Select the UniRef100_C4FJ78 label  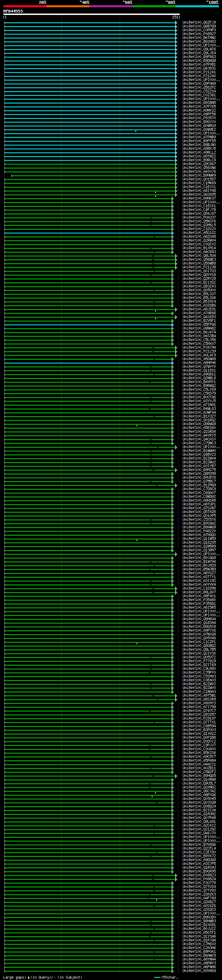199,210
